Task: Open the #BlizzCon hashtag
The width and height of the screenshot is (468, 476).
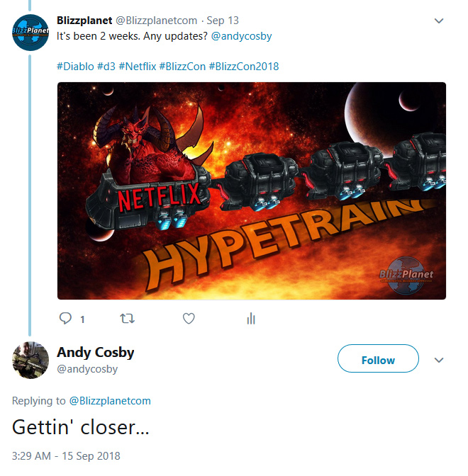Action: [182, 67]
